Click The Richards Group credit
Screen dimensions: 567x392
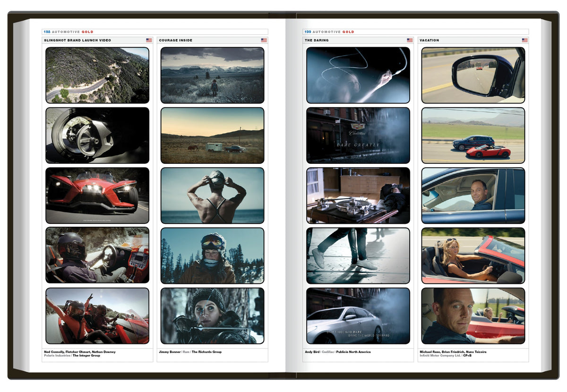(206, 352)
